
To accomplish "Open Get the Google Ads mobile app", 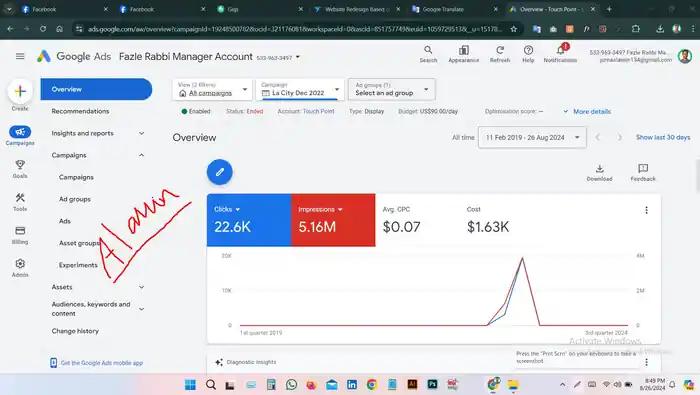I will coord(97,363).
